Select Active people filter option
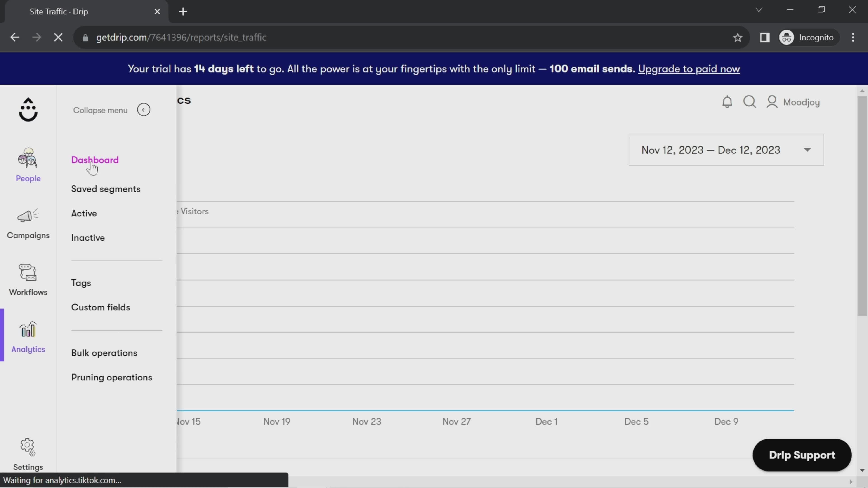Image resolution: width=868 pixels, height=488 pixels. (x=84, y=213)
